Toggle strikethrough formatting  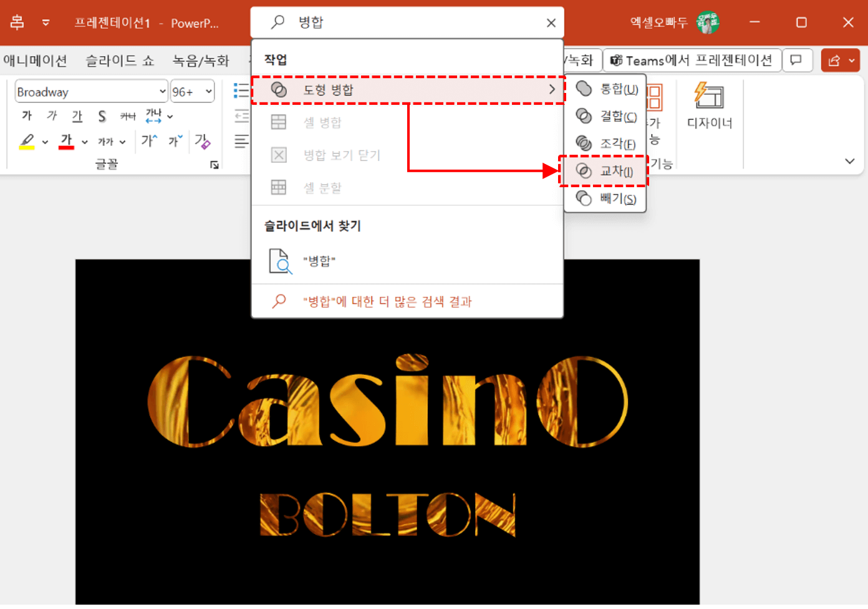(x=128, y=115)
